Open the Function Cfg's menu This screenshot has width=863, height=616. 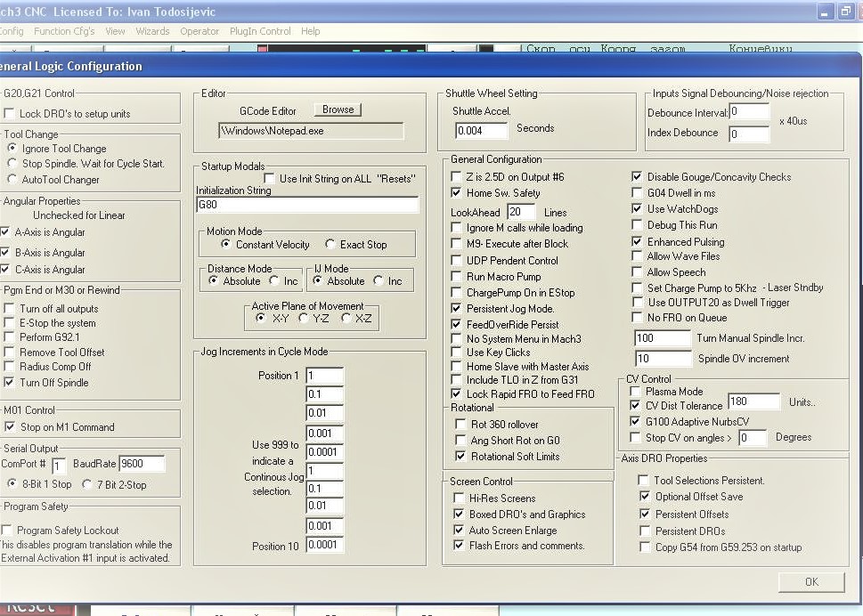coord(64,31)
